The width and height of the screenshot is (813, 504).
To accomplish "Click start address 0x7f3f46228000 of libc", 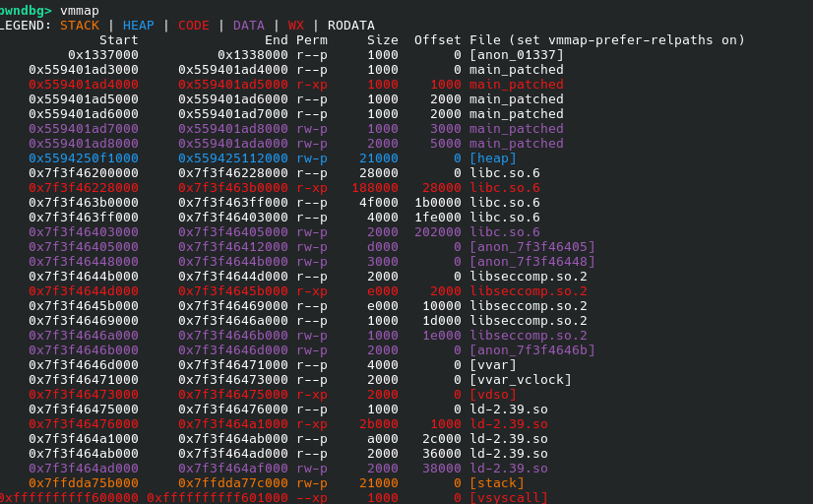I will [84, 188].
